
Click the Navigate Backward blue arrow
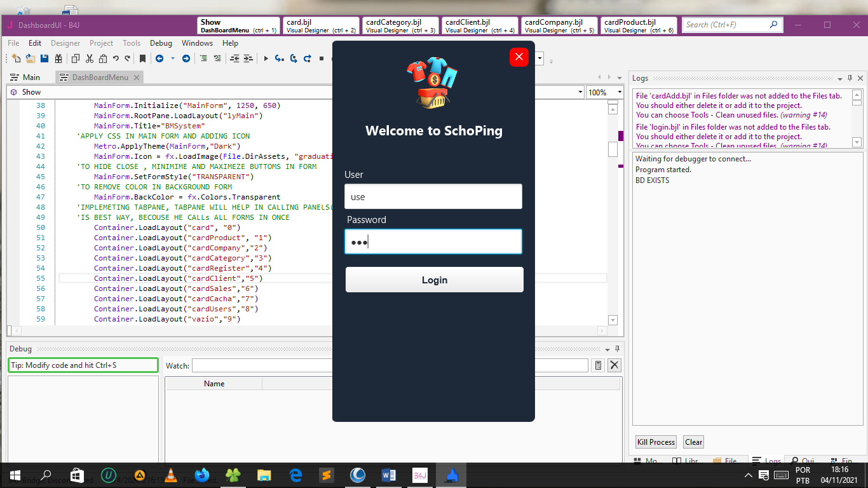click(x=159, y=58)
